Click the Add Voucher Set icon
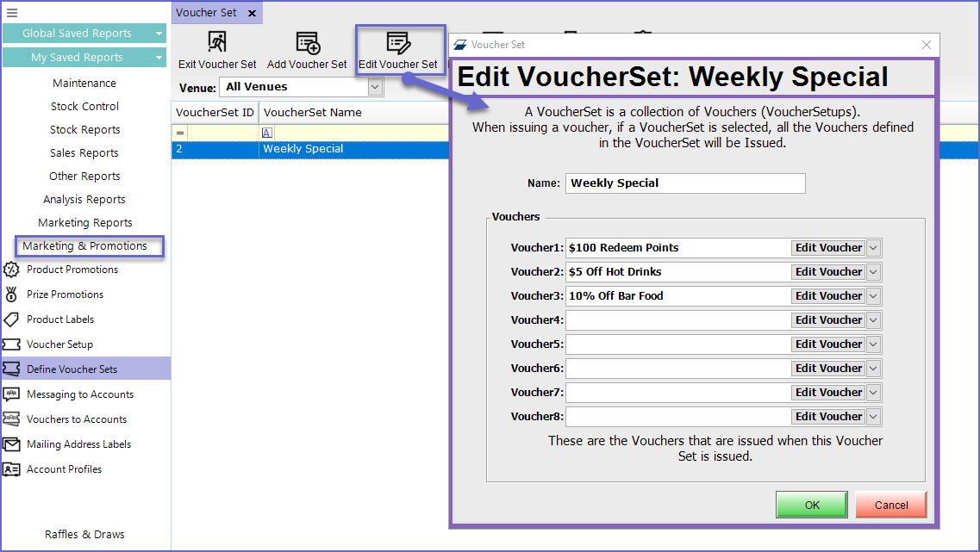The height and width of the screenshot is (552, 980). point(307,43)
